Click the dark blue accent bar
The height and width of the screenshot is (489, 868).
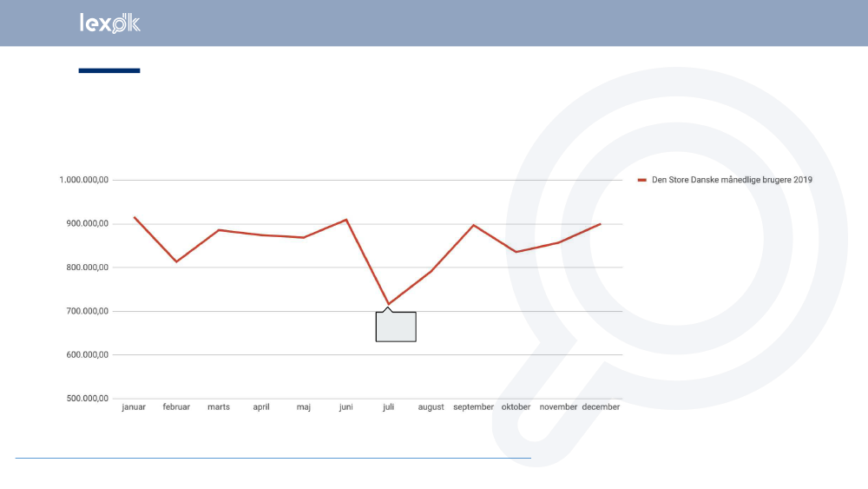coord(109,70)
